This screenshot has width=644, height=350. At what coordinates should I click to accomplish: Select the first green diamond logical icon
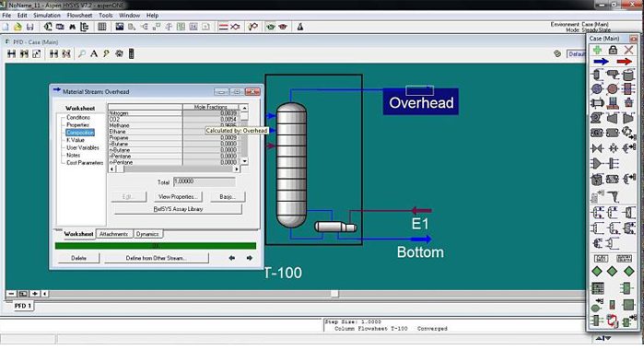(x=597, y=271)
